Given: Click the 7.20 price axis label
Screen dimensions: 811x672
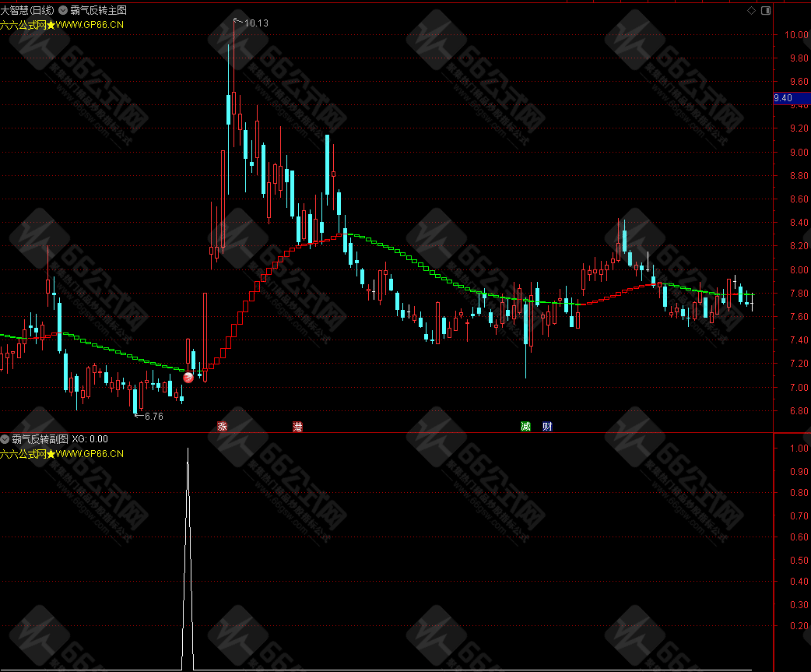Looking at the screenshot, I should pos(799,364).
